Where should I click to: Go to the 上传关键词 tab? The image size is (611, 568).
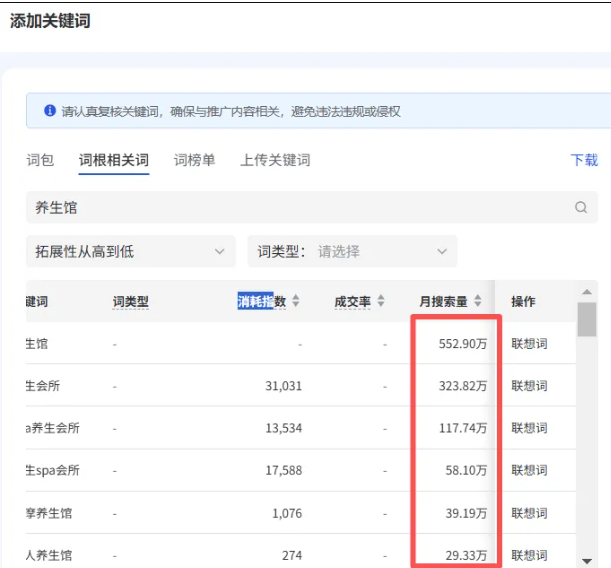[x=275, y=160]
